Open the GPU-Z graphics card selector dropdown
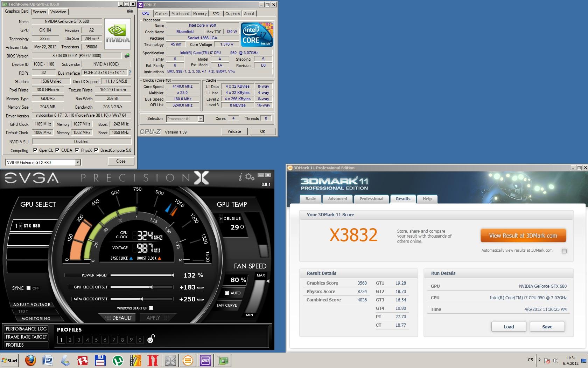The width and height of the screenshot is (588, 368). pyautogui.click(x=78, y=162)
